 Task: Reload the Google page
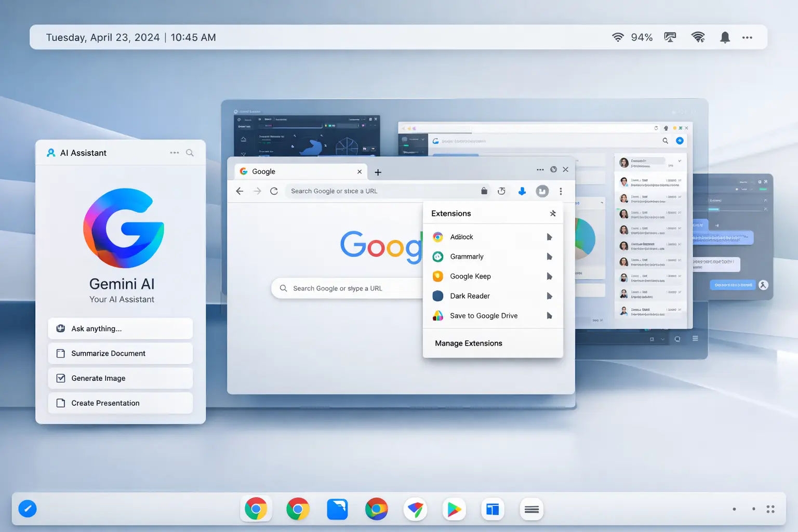[274, 191]
